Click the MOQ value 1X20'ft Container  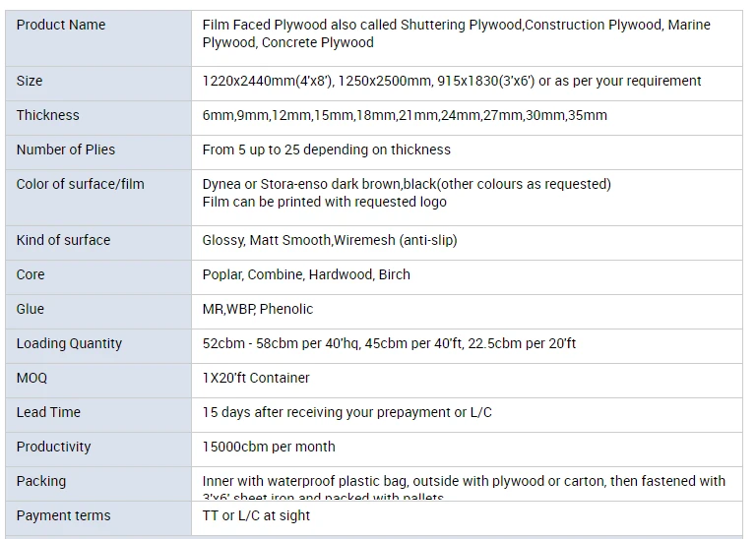[256, 378]
